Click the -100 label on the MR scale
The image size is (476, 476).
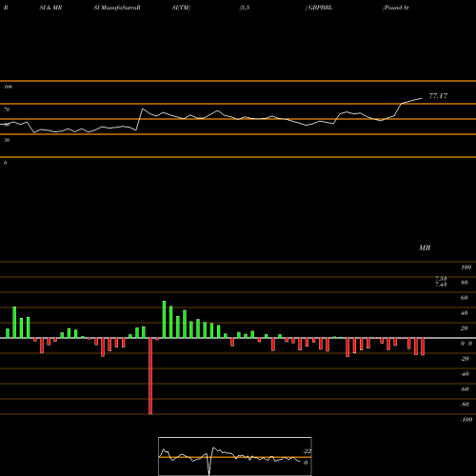click(466, 420)
